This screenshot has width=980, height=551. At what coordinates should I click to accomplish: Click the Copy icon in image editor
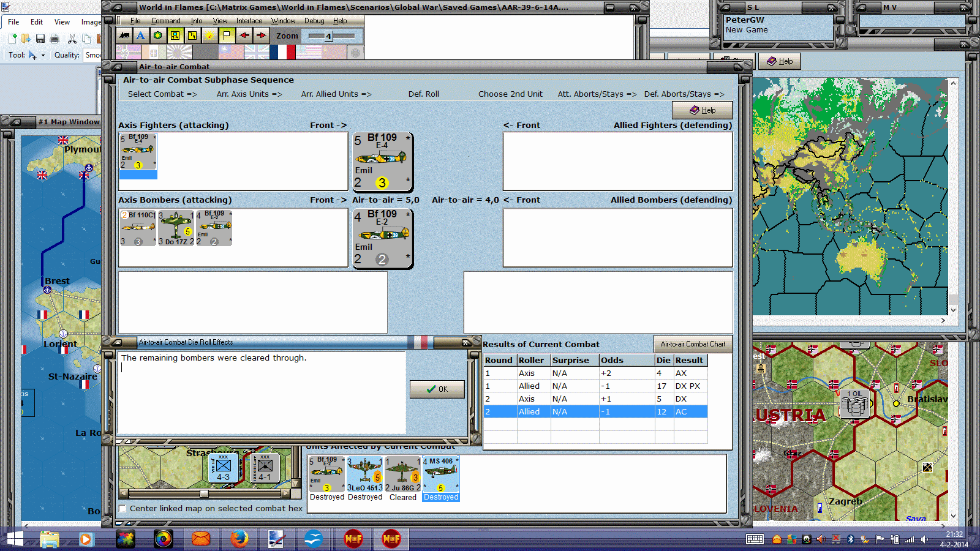coord(86,39)
